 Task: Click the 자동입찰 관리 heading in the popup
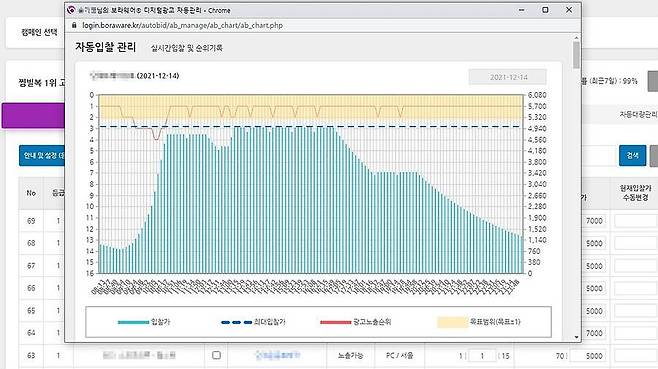[x=106, y=47]
